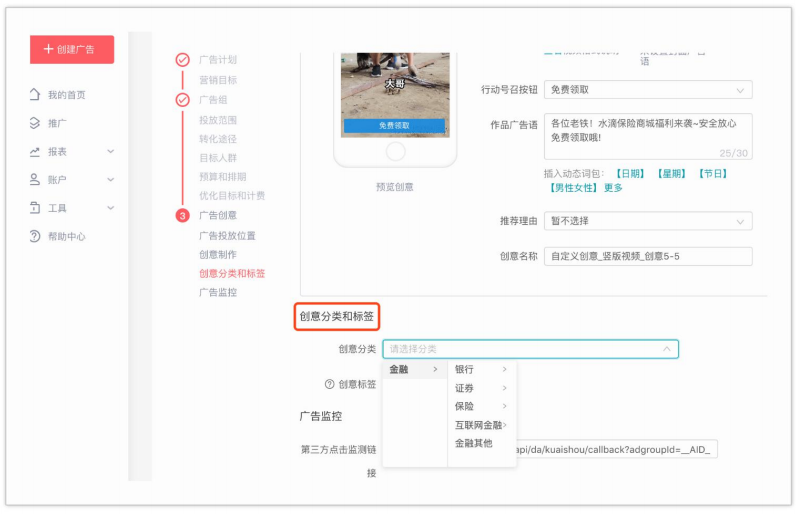Screen dimensions: 801x514
Task: Click the 账户 person icon
Action: [x=35, y=179]
